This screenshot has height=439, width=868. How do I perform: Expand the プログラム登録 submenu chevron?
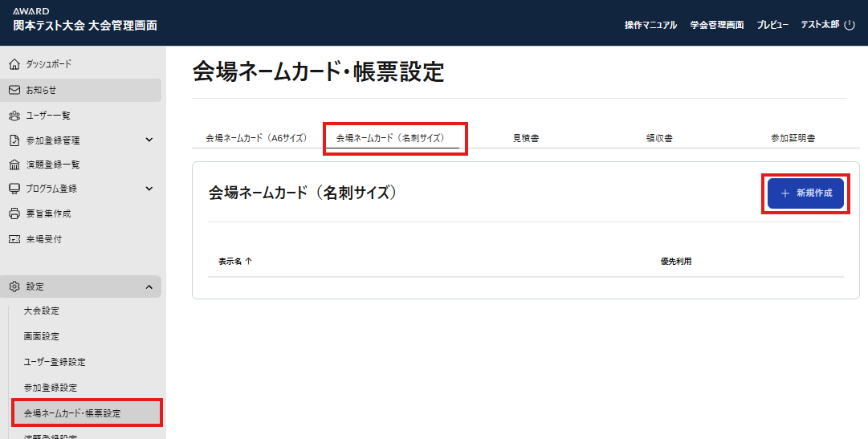click(x=149, y=189)
